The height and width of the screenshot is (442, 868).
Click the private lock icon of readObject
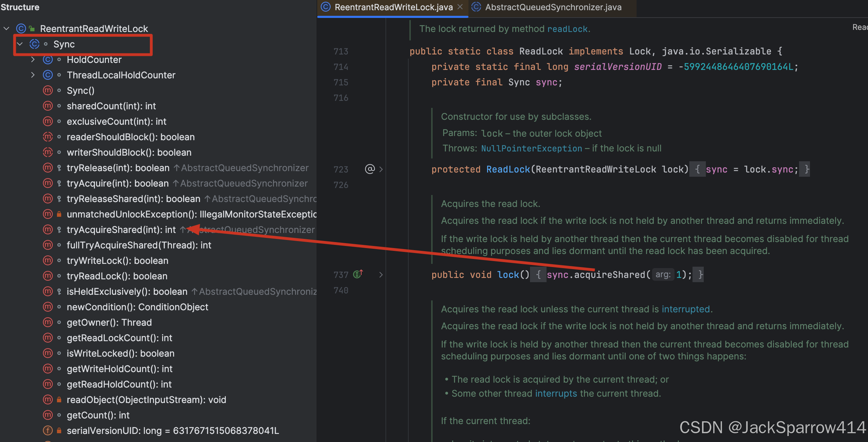59,399
